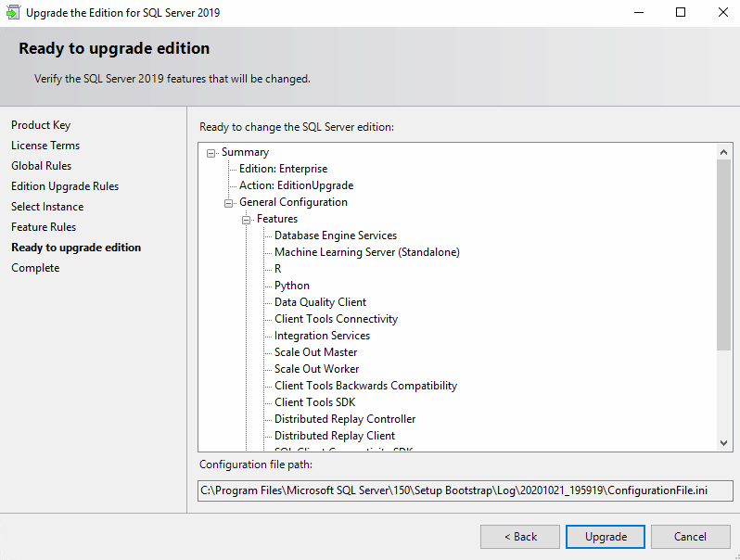Collapse the Features tree node
This screenshot has height=560, width=740.
[247, 220]
